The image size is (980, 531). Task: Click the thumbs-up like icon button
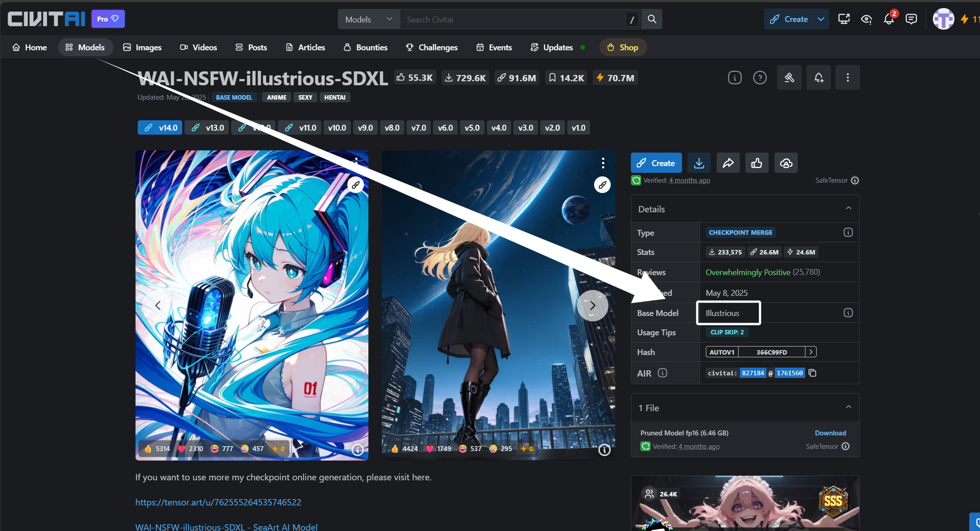click(757, 163)
